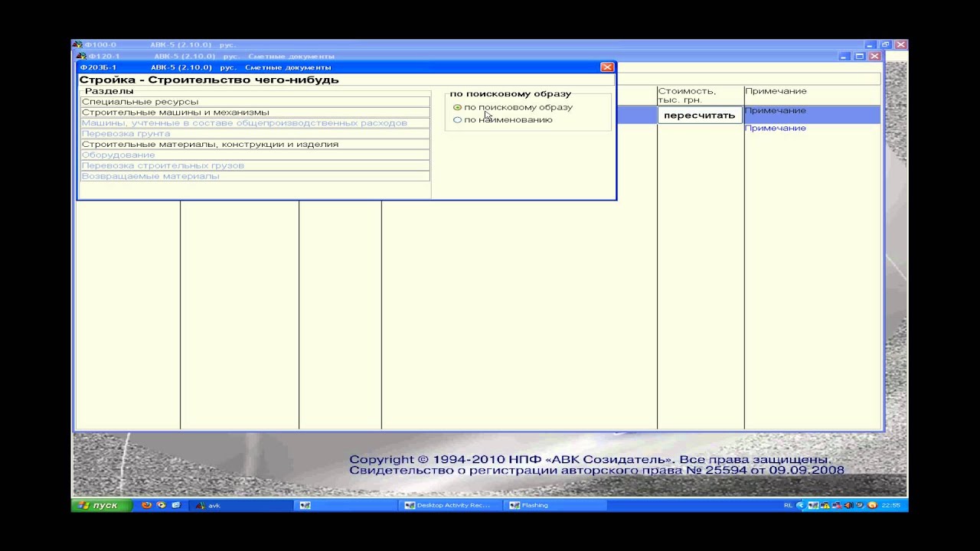
Task: Click the 'Стоимость, тыс. грн.' column header
Action: click(700, 96)
